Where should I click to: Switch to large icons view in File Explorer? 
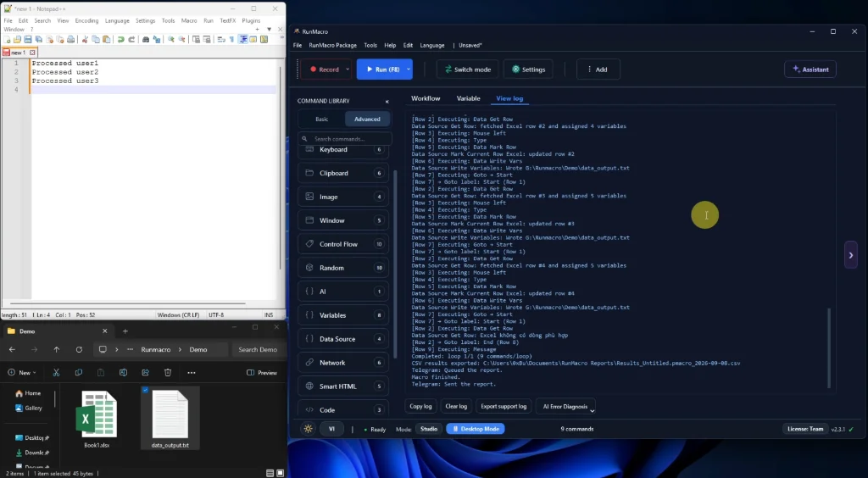280,473
